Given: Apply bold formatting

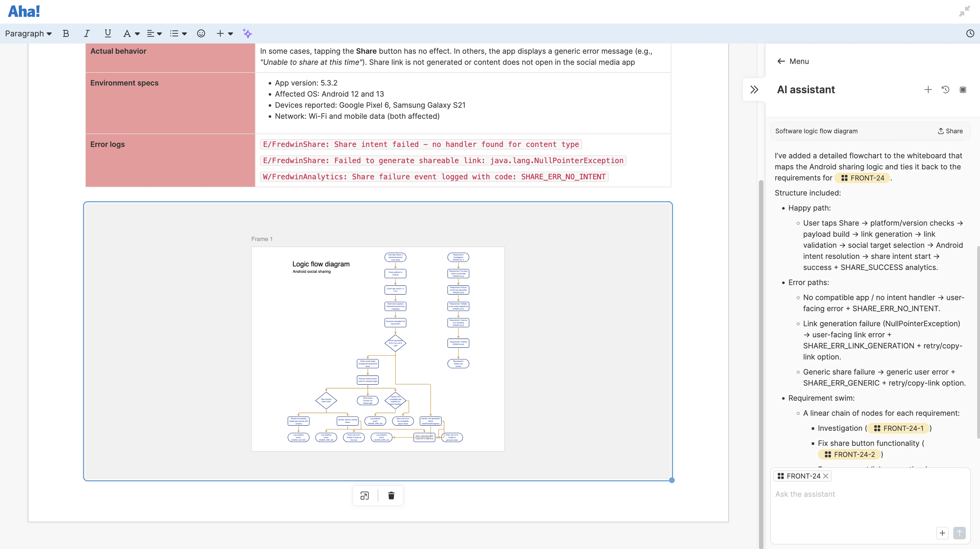Looking at the screenshot, I should (x=66, y=34).
